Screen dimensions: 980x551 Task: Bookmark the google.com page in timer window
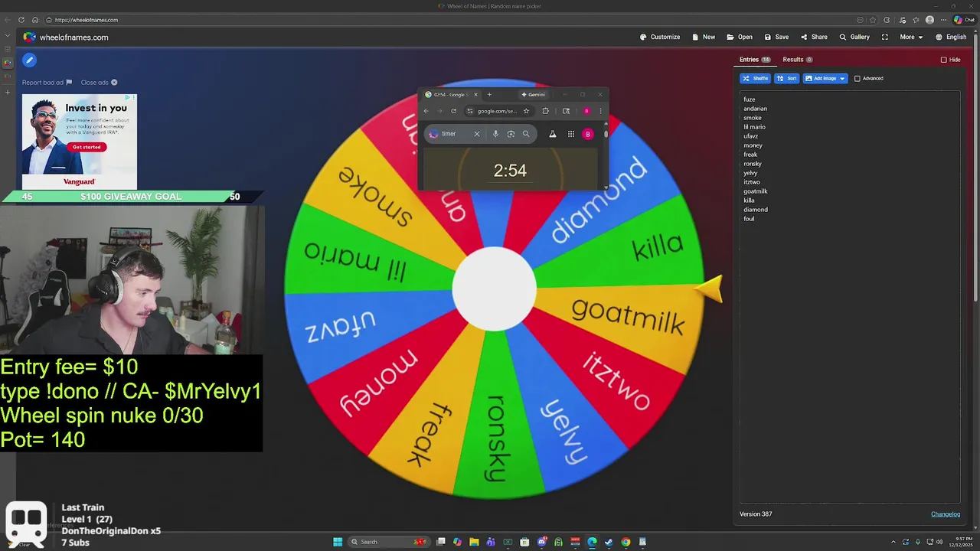click(526, 111)
